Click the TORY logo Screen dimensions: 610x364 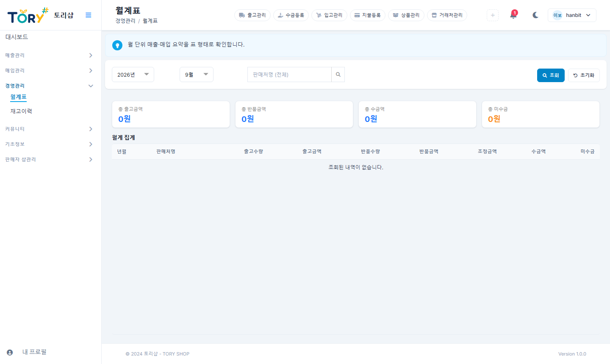pyautogui.click(x=28, y=15)
